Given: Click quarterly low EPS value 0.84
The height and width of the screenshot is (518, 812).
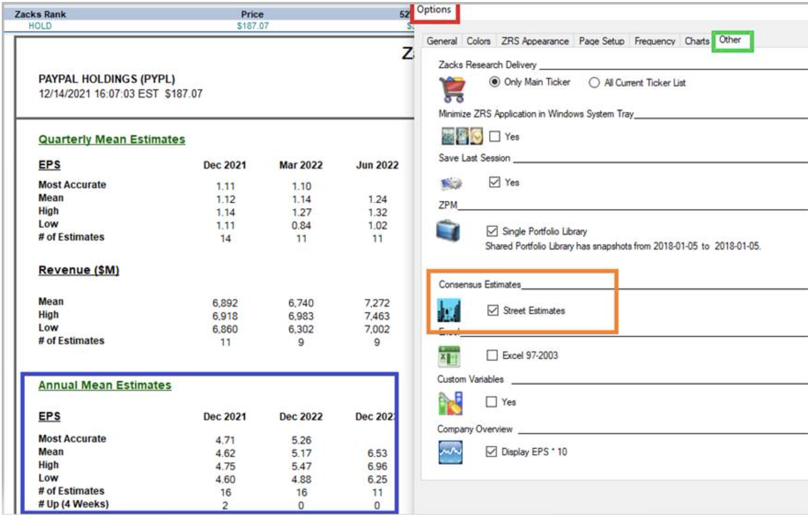Looking at the screenshot, I should 301,225.
